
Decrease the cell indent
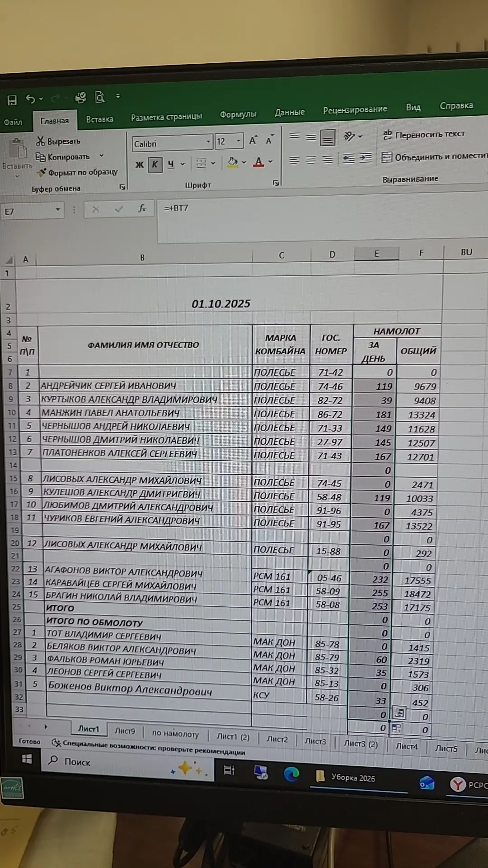[x=348, y=158]
